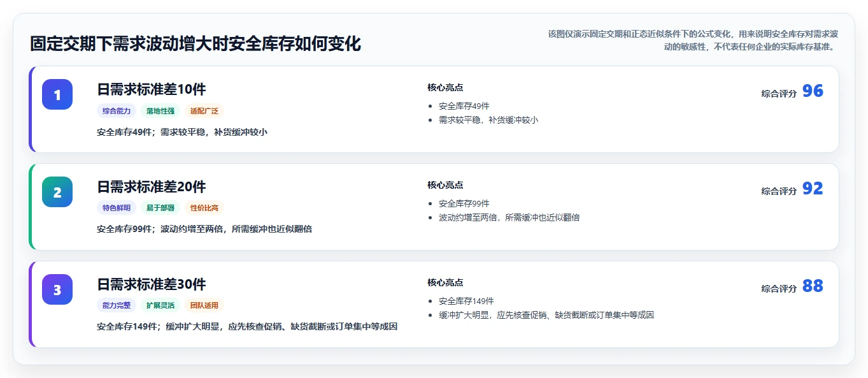The image size is (868, 378).
Task: Click the 扩展灵活 tag
Action: [160, 305]
